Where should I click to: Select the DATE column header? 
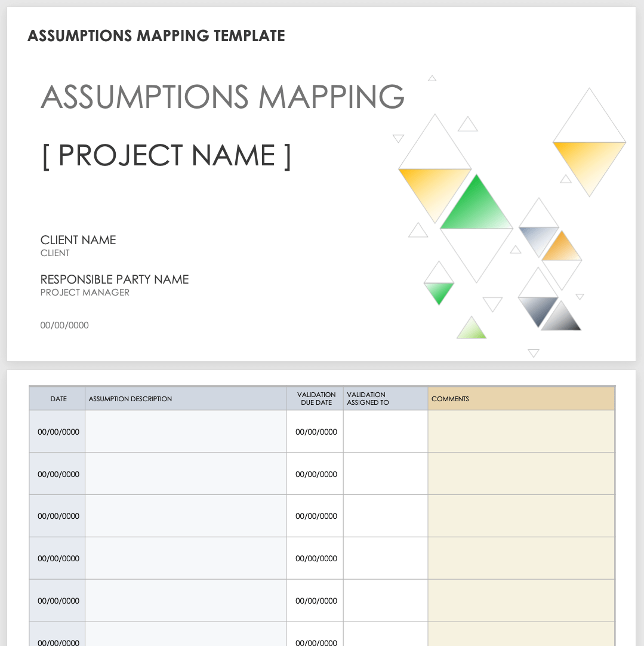(x=58, y=399)
